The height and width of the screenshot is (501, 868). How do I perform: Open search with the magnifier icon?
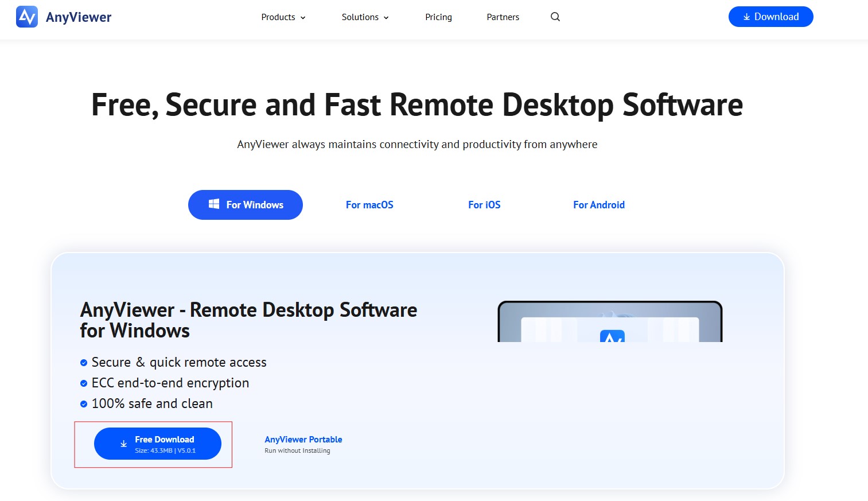555,17
